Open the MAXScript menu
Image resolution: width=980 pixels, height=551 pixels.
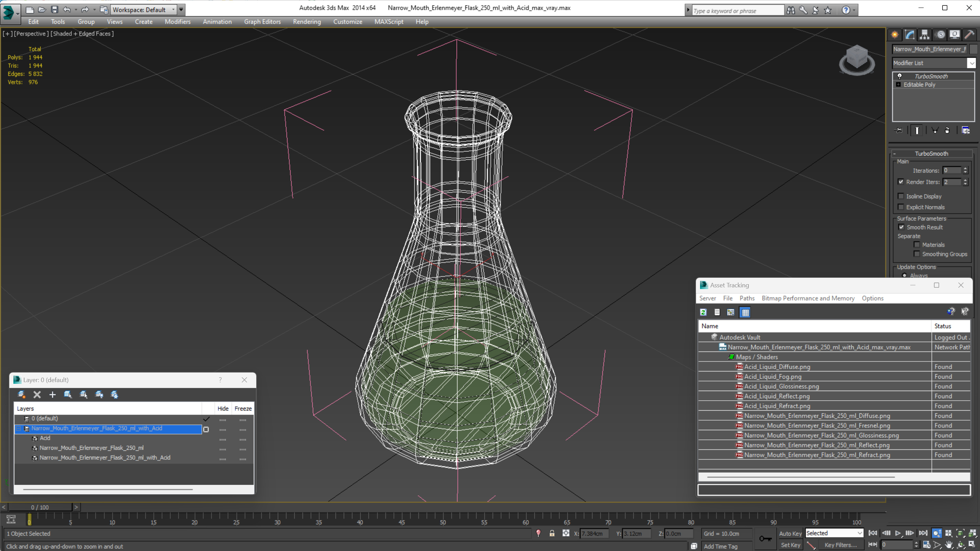(x=388, y=22)
